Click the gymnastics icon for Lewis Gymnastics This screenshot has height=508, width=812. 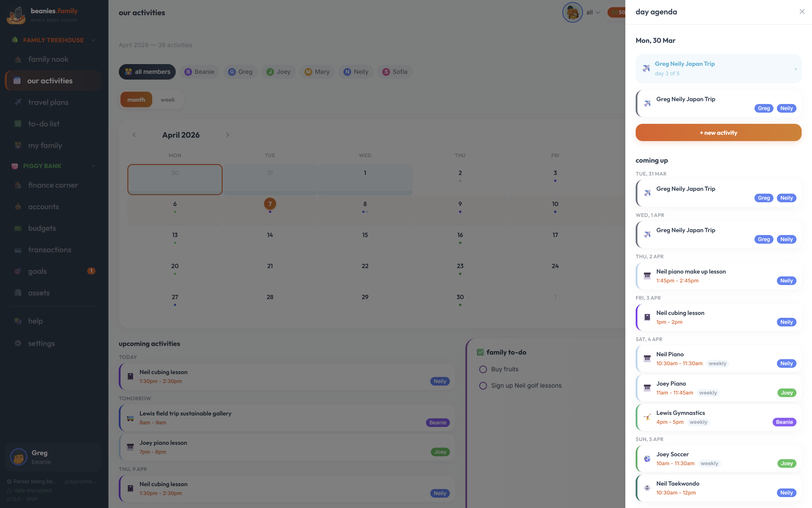[x=647, y=417]
